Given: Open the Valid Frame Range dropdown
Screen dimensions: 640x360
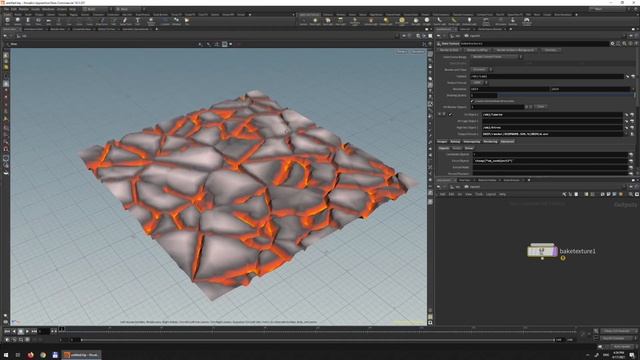Looking at the screenshot, I should coord(496,57).
